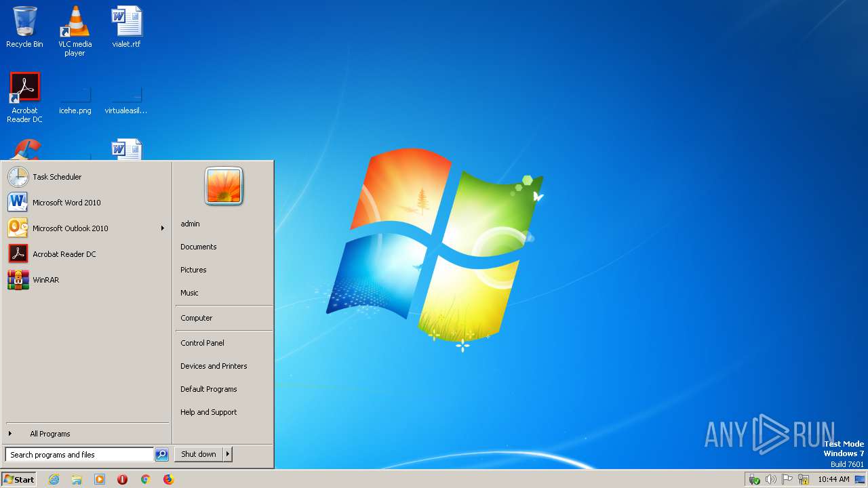Click WinRAR icon in Start menu
Viewport: 868px width, 488px height.
coord(18,280)
